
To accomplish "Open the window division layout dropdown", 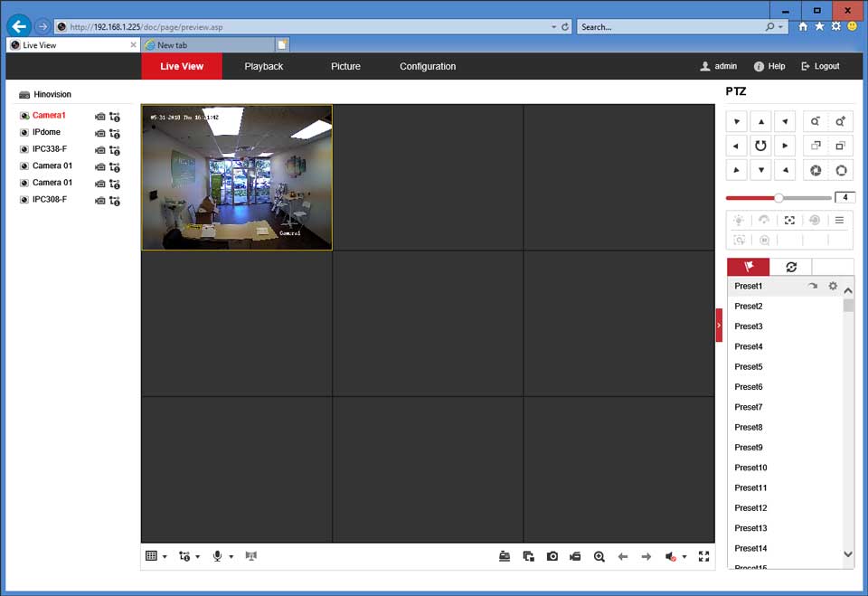I will [156, 556].
